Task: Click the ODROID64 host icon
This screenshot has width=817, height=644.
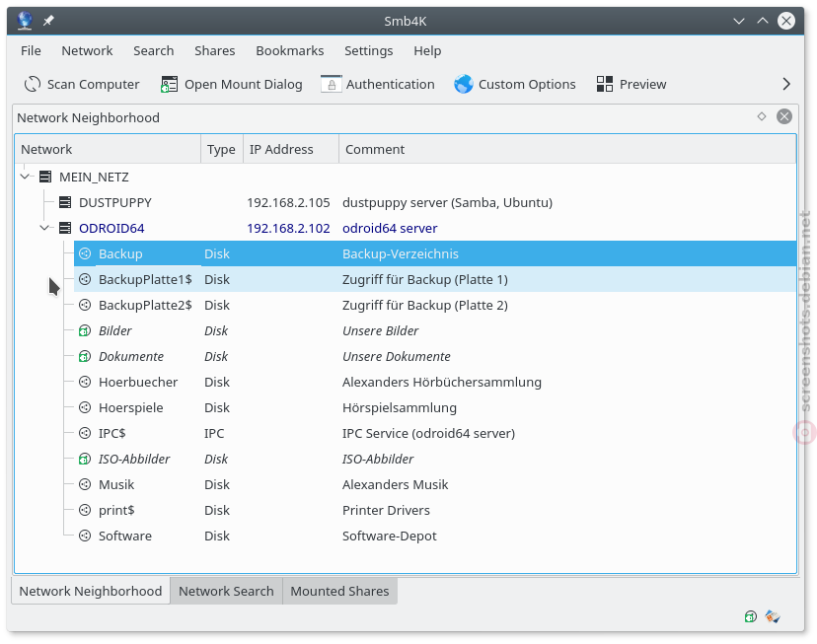Action: tap(65, 228)
